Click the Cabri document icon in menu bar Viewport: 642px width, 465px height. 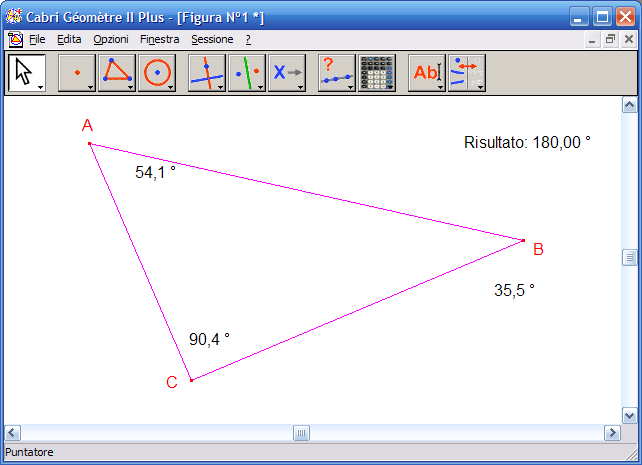click(x=15, y=39)
